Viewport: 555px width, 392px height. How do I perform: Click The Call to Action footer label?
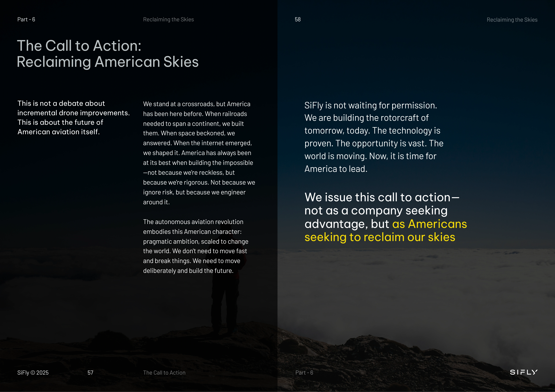164,373
